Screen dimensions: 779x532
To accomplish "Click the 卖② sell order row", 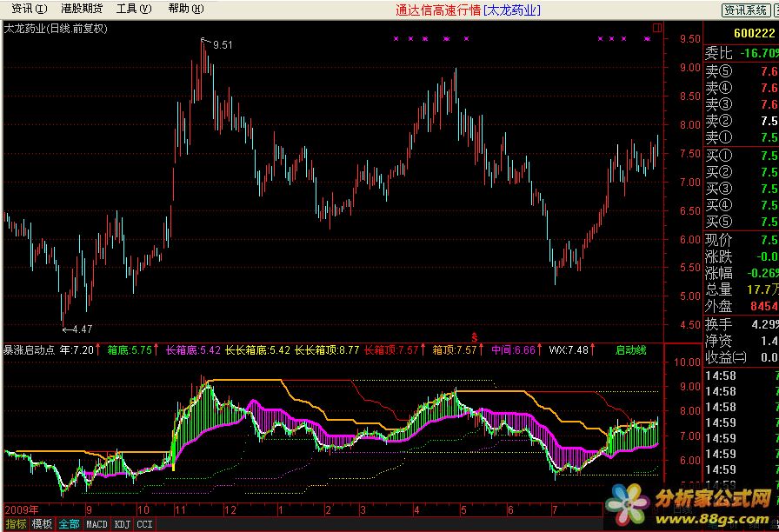I will click(x=742, y=121).
